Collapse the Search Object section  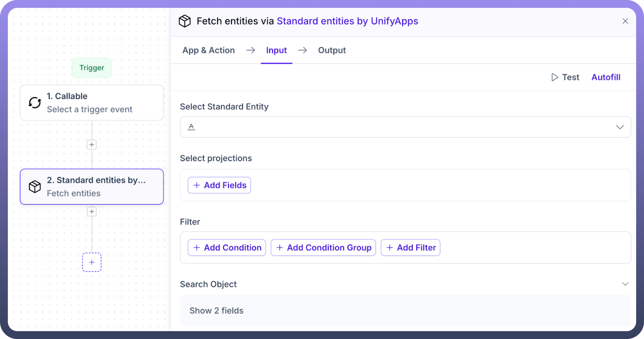click(x=625, y=284)
